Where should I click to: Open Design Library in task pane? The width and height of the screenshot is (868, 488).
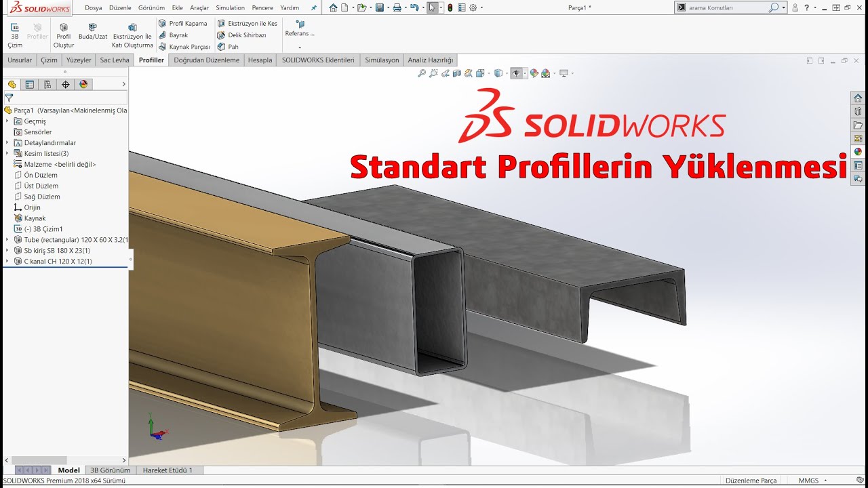[x=858, y=112]
